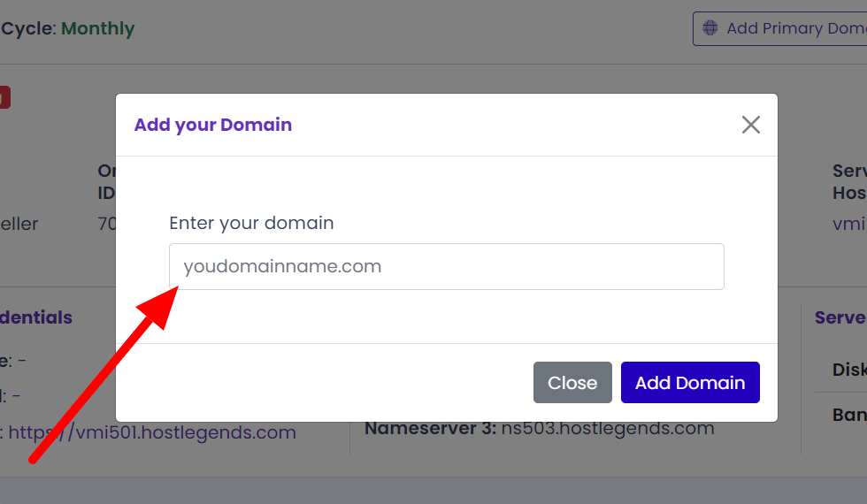Click the Nameserver 3 label
Image resolution: width=867 pixels, height=504 pixels.
[x=430, y=429]
